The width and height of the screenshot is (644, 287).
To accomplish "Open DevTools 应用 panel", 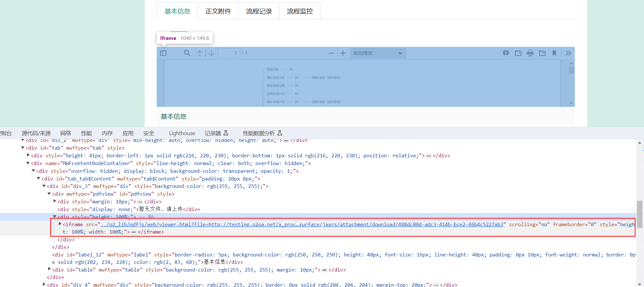I will tap(128, 133).
